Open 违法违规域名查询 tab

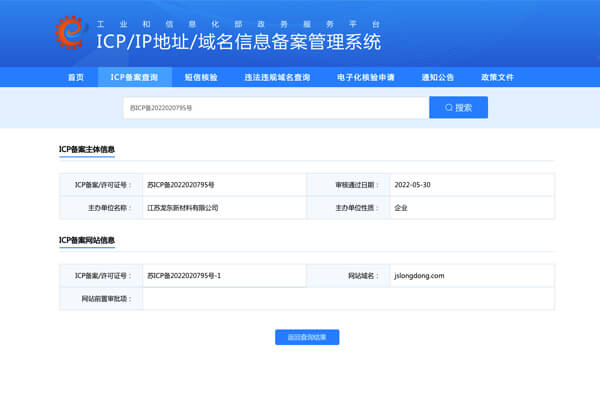pyautogui.click(x=277, y=77)
